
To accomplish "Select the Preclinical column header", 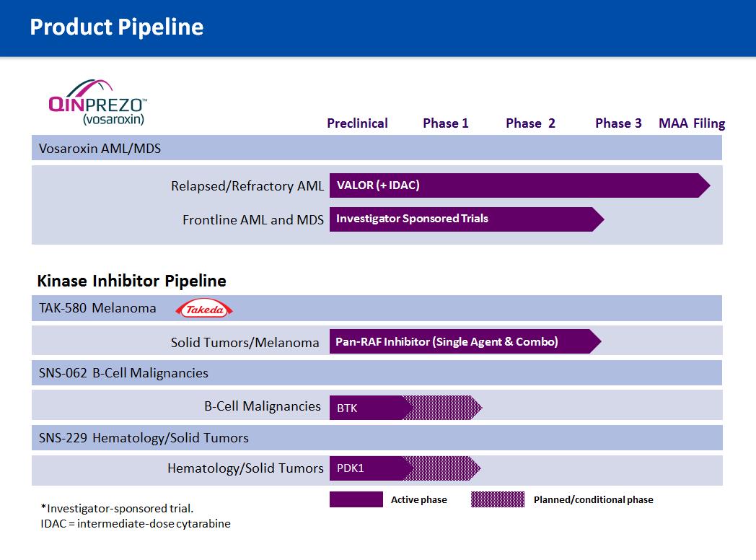I will click(x=357, y=123).
